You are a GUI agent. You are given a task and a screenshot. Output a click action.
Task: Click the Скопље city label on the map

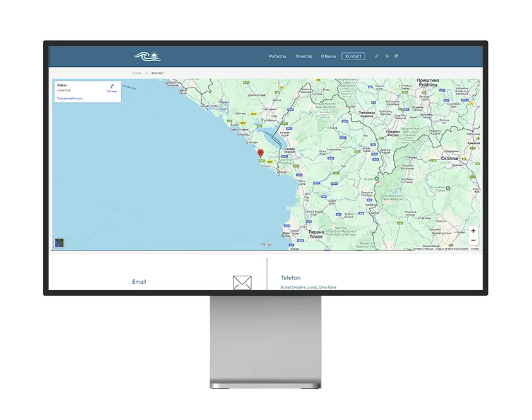449,158
